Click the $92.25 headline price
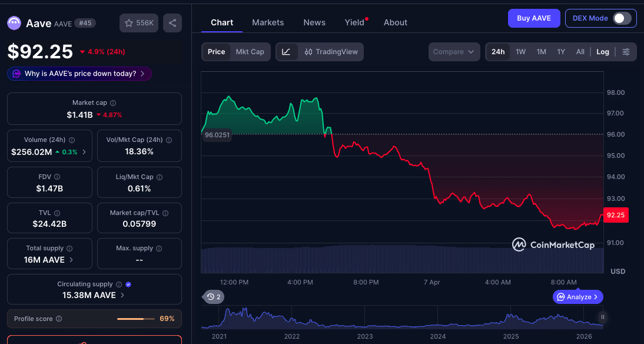Image resolution: width=644 pixels, height=344 pixels. click(x=40, y=52)
